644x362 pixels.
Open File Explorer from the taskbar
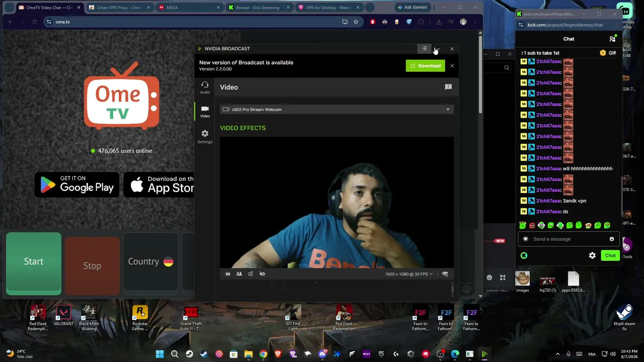[249, 354]
